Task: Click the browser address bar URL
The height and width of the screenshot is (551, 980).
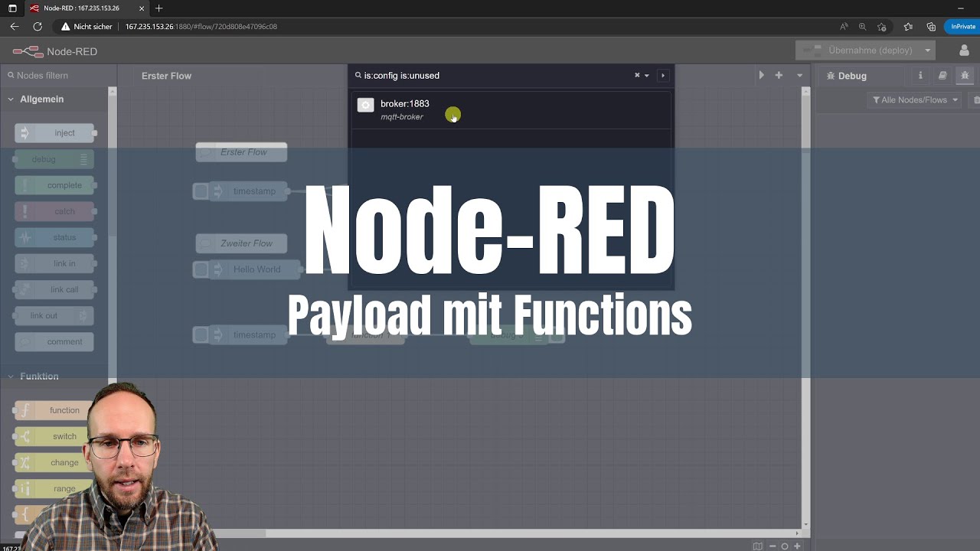Action: (x=201, y=26)
